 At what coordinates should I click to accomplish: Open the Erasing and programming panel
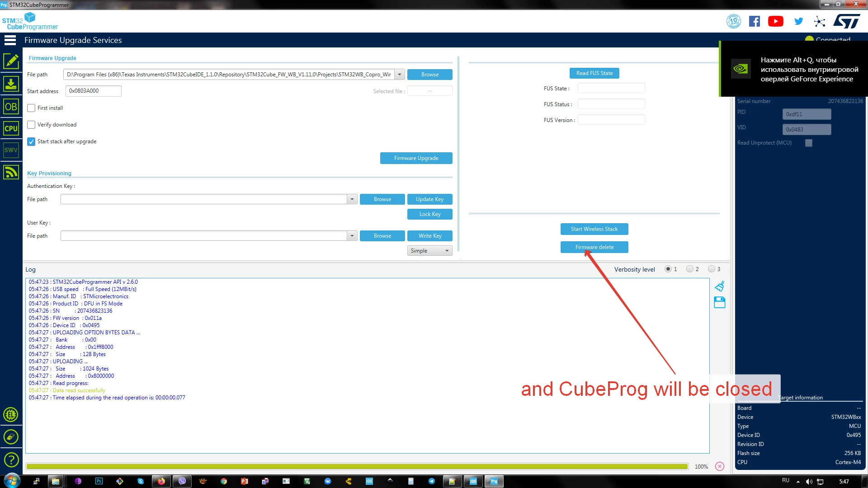[x=11, y=84]
